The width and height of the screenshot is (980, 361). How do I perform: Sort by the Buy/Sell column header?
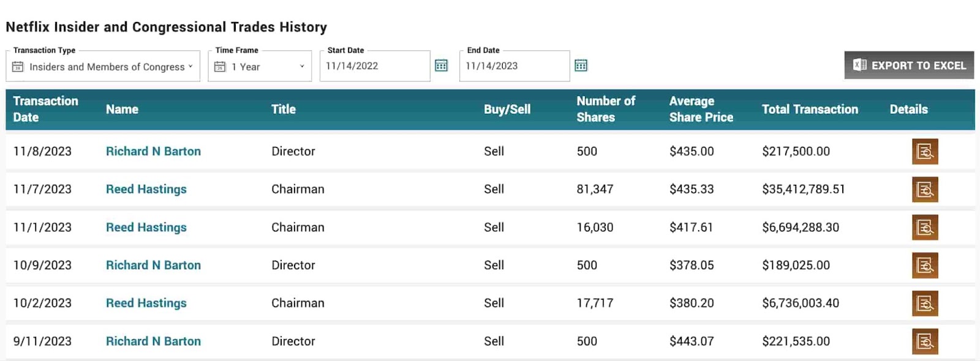pyautogui.click(x=507, y=110)
